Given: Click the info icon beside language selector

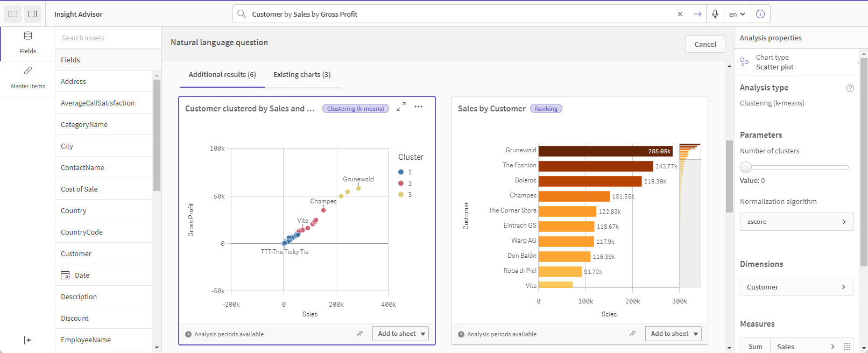Looking at the screenshot, I should (760, 14).
